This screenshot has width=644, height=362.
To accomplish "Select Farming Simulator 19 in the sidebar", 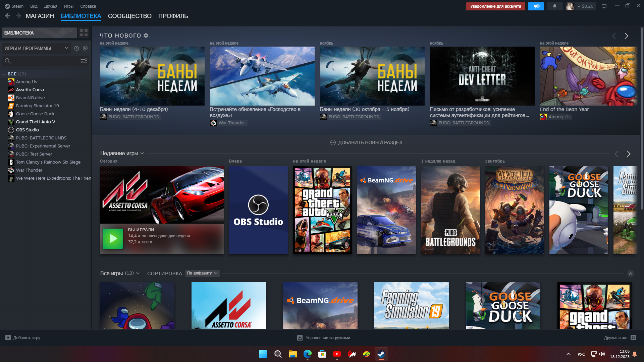I will click(37, 106).
